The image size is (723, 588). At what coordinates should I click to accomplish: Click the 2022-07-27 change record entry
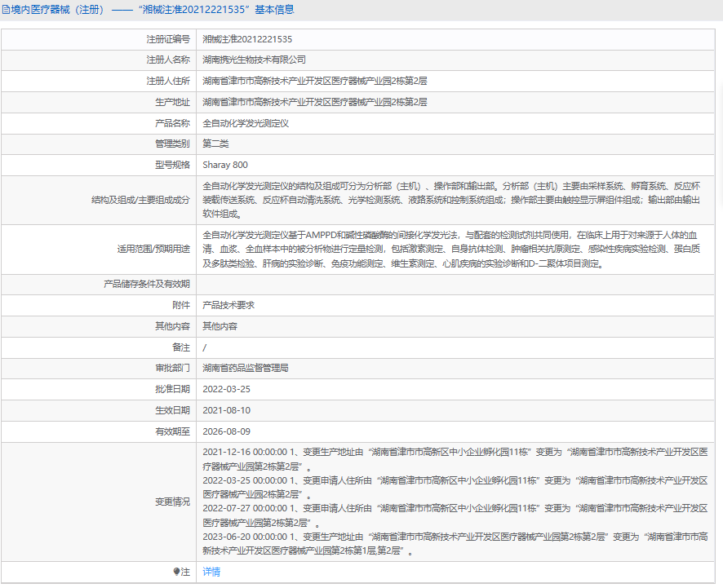[x=455, y=515]
